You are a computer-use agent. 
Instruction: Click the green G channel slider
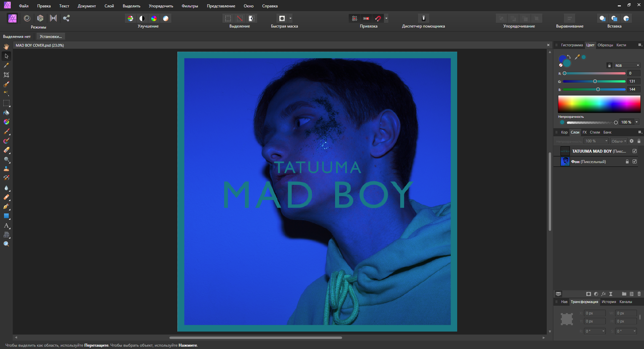click(x=594, y=81)
